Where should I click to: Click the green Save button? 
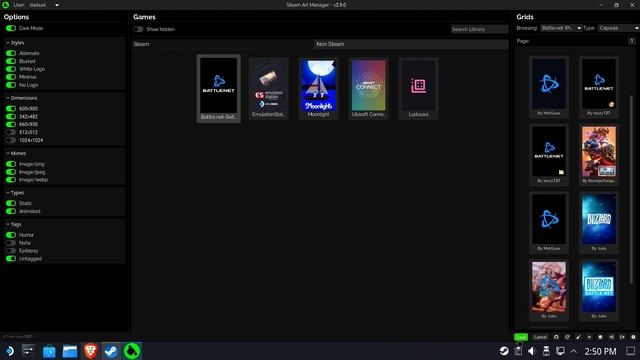521,337
